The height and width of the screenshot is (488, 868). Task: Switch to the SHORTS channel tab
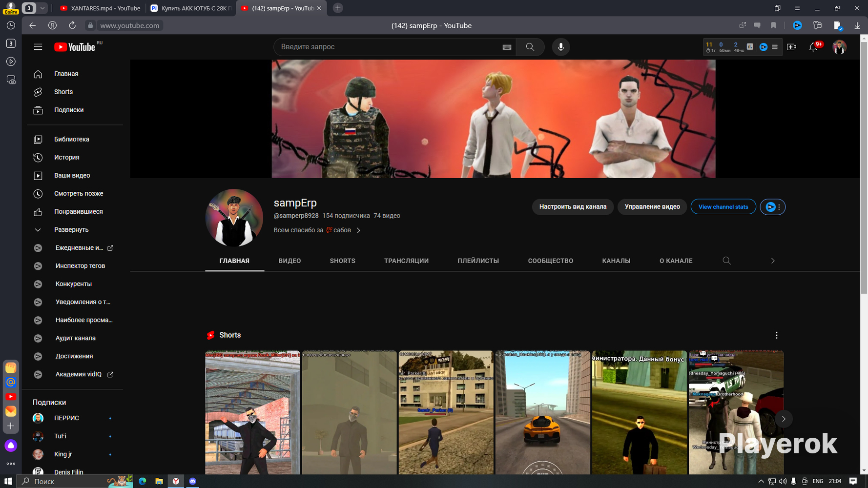(x=342, y=261)
